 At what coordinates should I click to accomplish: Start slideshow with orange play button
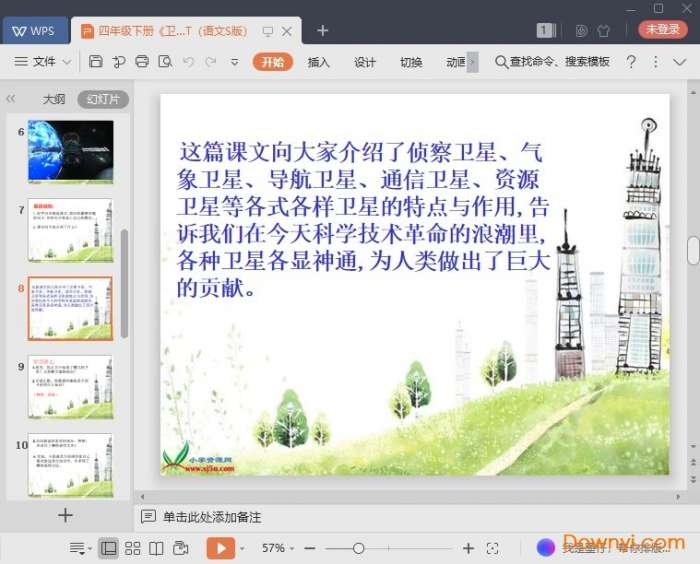point(220,548)
